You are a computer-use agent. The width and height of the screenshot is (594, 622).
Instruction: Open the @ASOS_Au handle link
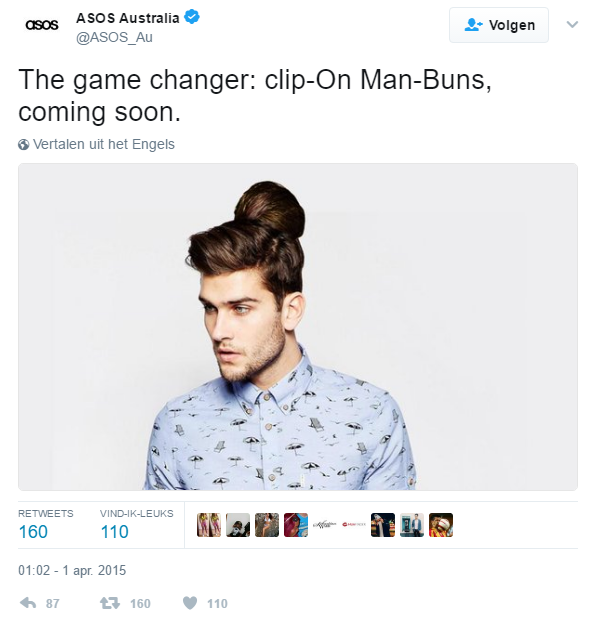click(114, 37)
